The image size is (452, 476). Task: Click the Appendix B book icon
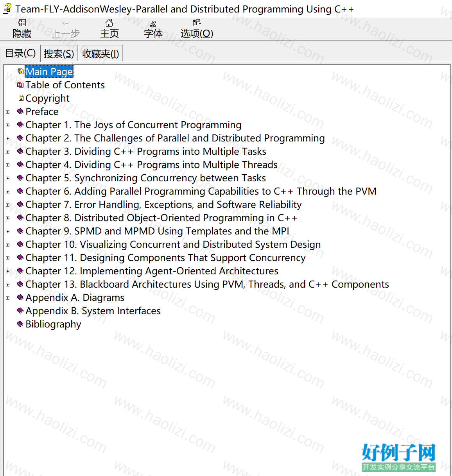[21, 311]
